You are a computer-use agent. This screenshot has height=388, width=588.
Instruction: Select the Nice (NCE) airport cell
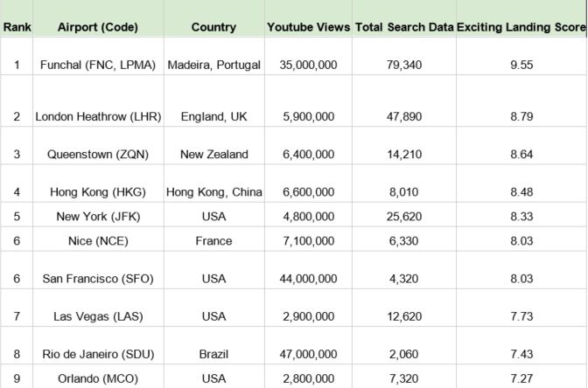(x=96, y=241)
